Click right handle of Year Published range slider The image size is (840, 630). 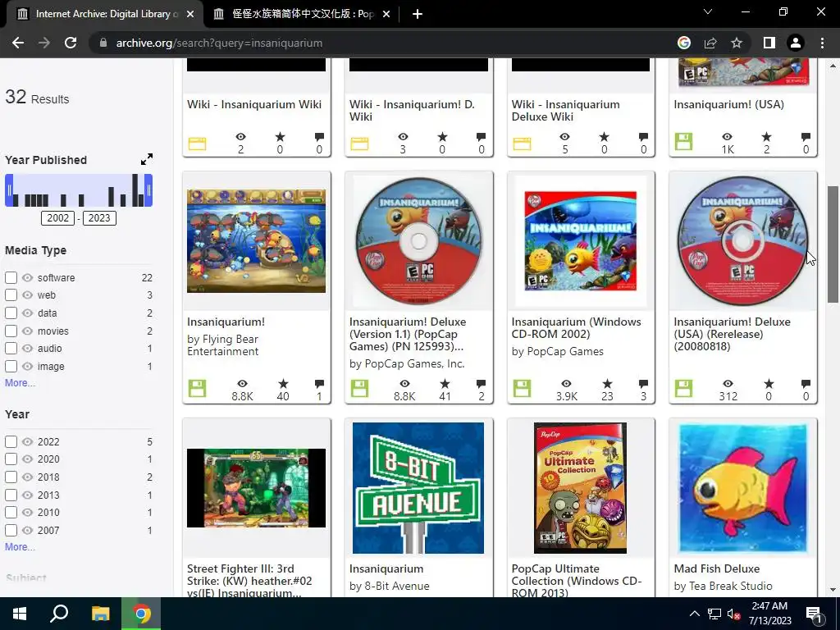pyautogui.click(x=148, y=190)
